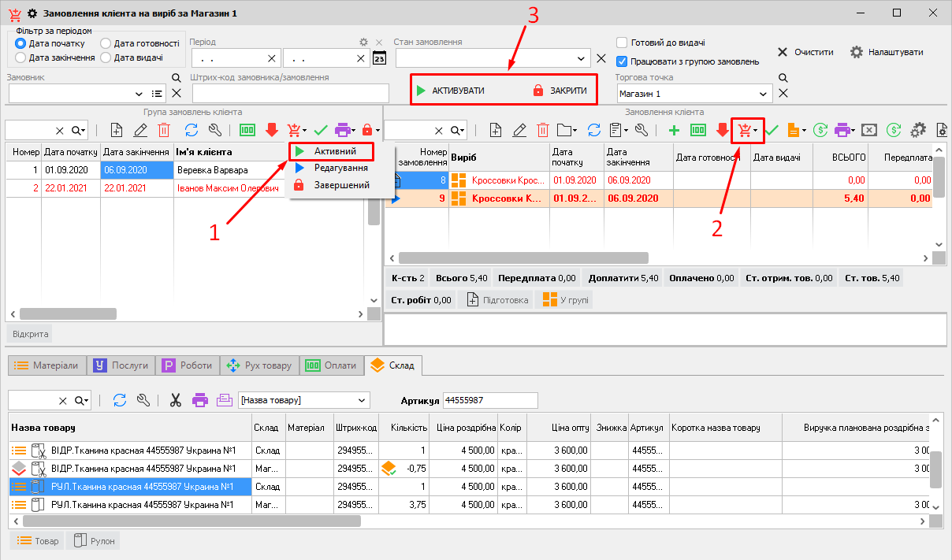Click the pencil edit icon in the client orders toolbar
Screen dimensions: 952x560
point(519,131)
